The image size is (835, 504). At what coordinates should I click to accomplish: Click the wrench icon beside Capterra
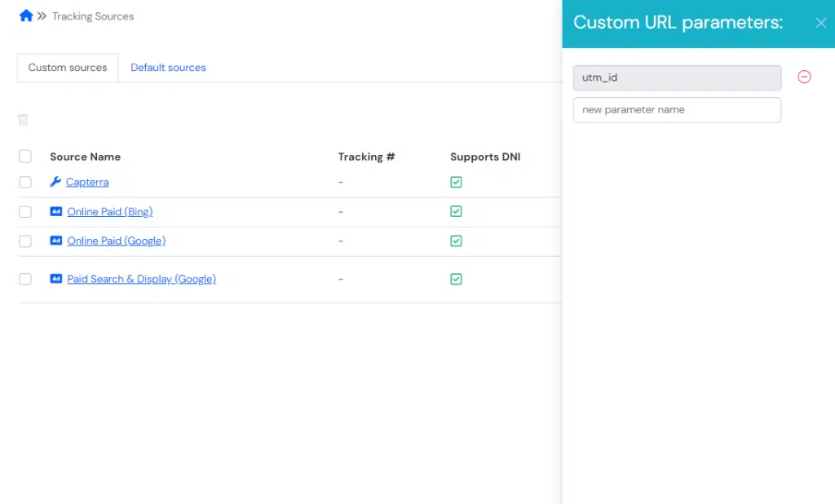click(55, 182)
